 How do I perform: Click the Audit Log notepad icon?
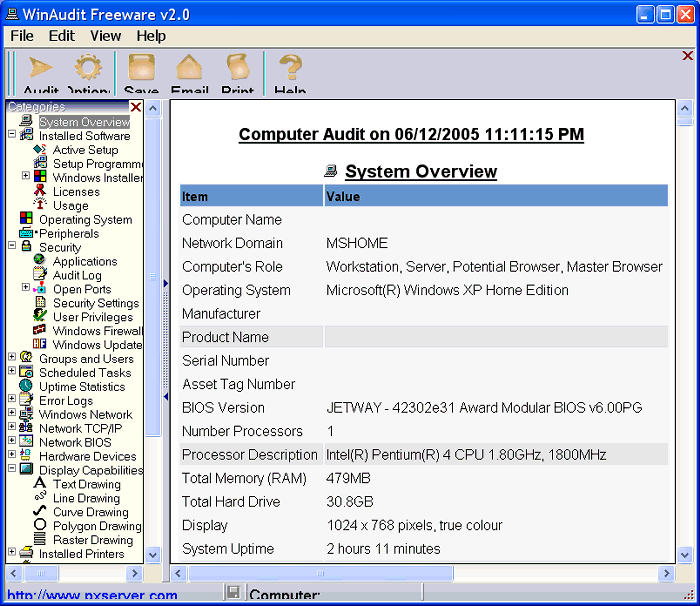tap(40, 274)
